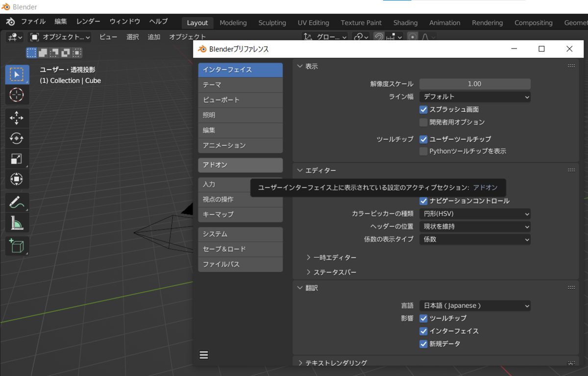
Task: Select the Transform tool
Action: coord(17,179)
